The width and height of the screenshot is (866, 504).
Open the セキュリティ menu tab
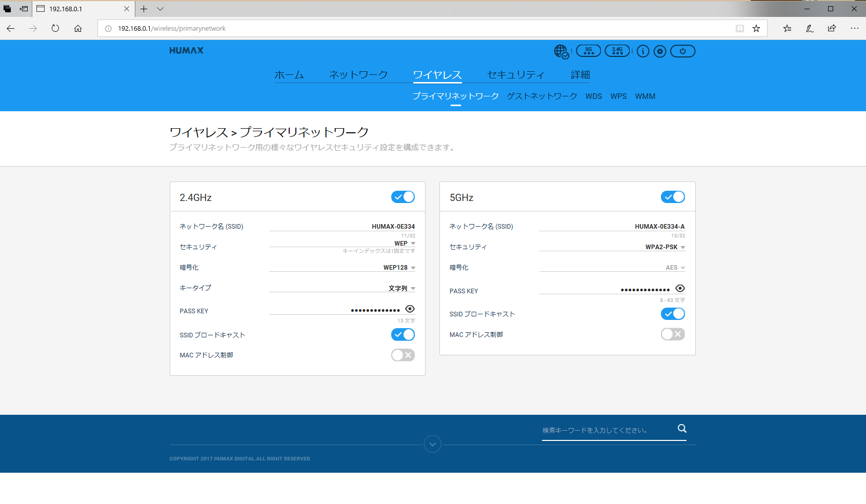coord(516,75)
